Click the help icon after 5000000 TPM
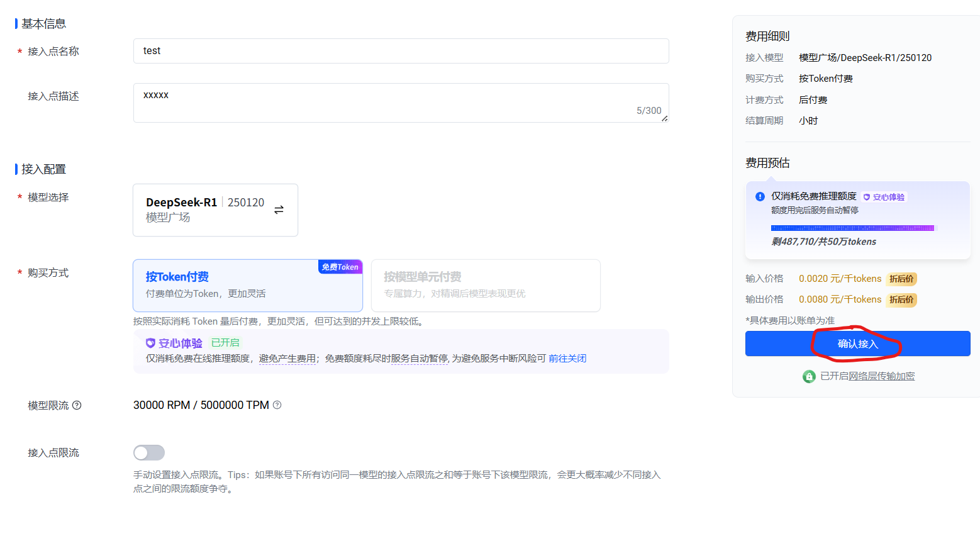Screen dimensions: 980x536 pyautogui.click(x=277, y=405)
